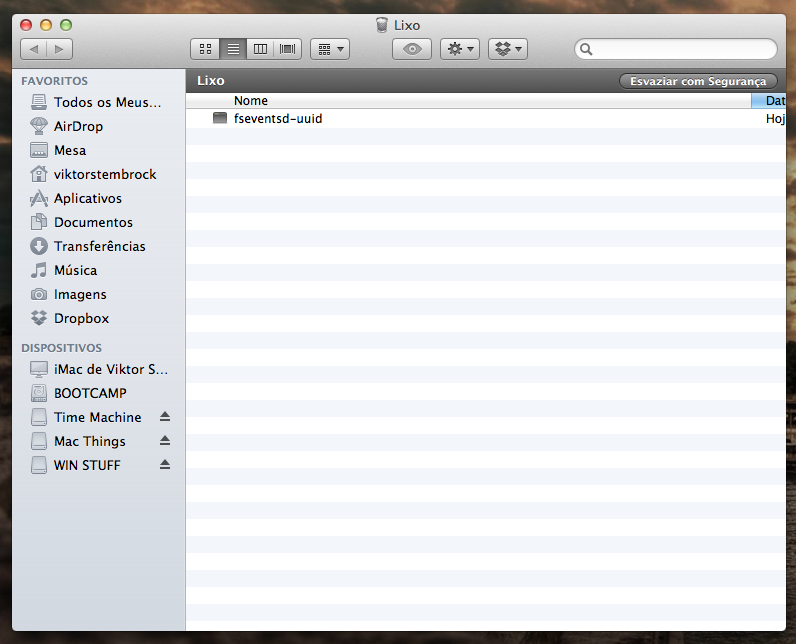Click the Aplicativos icon in sidebar
The width and height of the screenshot is (796, 644).
pos(39,198)
